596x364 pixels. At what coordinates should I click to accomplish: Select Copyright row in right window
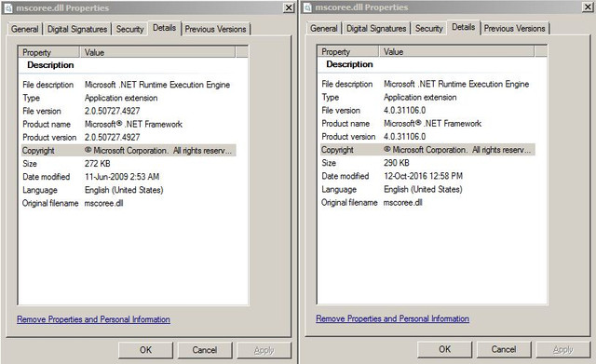click(427, 150)
